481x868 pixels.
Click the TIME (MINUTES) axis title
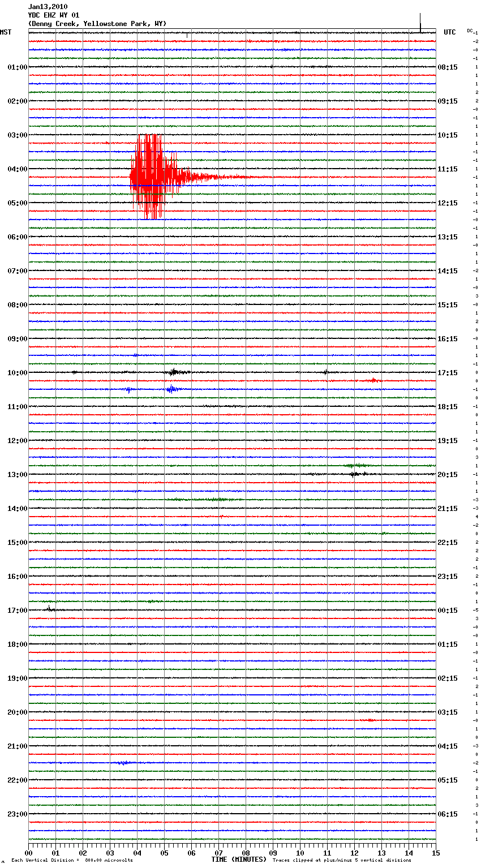[239, 860]
